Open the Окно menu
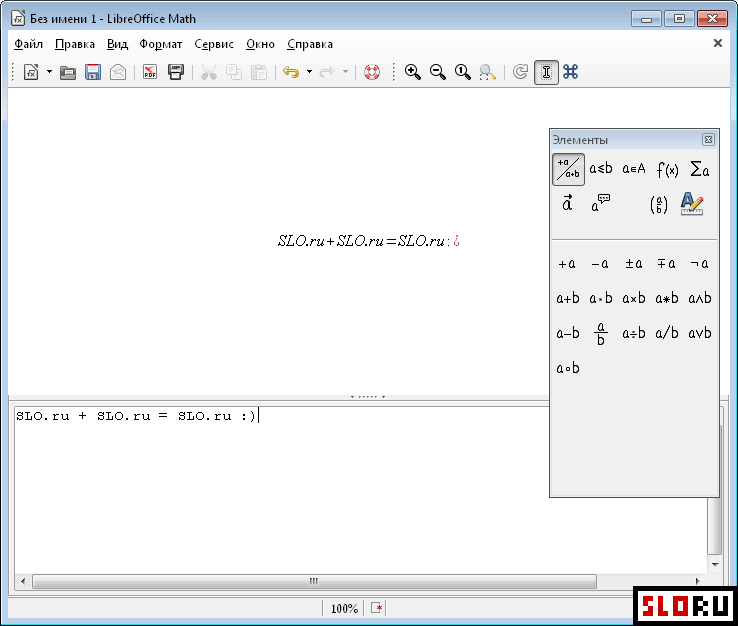Viewport: 738px width, 626px height. (260, 44)
